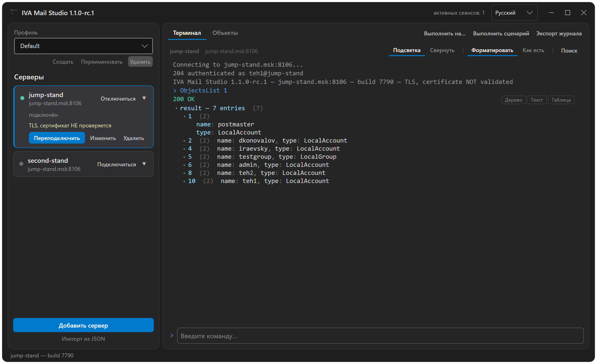Open second-stand server options arrow
This screenshot has height=364, width=597.
[x=144, y=164]
